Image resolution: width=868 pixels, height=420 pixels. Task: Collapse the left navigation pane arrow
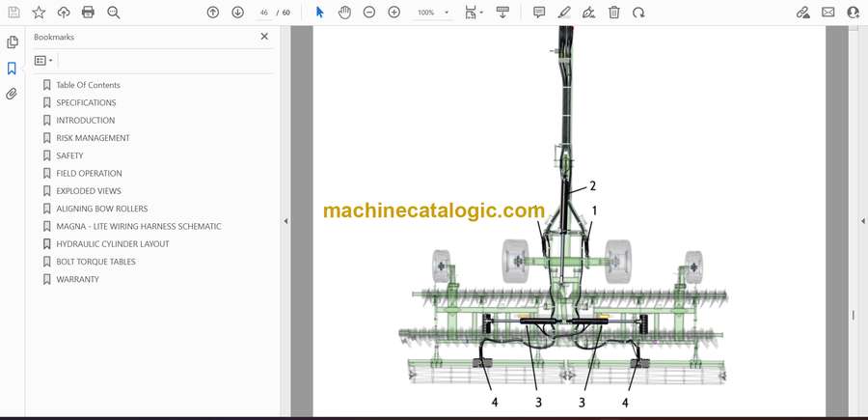(285, 221)
